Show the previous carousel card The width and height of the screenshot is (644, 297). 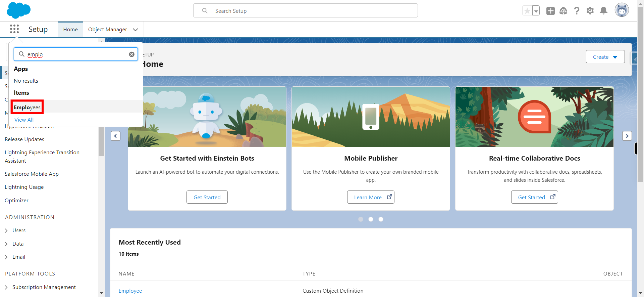pyautogui.click(x=115, y=136)
